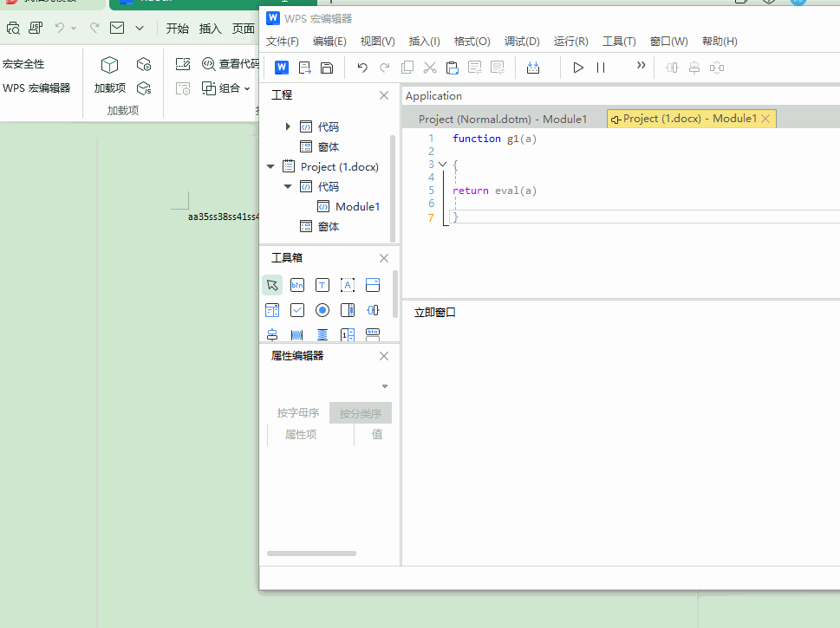Pick the button control in the toolbox
The width and height of the screenshot is (840, 628).
coord(297,285)
